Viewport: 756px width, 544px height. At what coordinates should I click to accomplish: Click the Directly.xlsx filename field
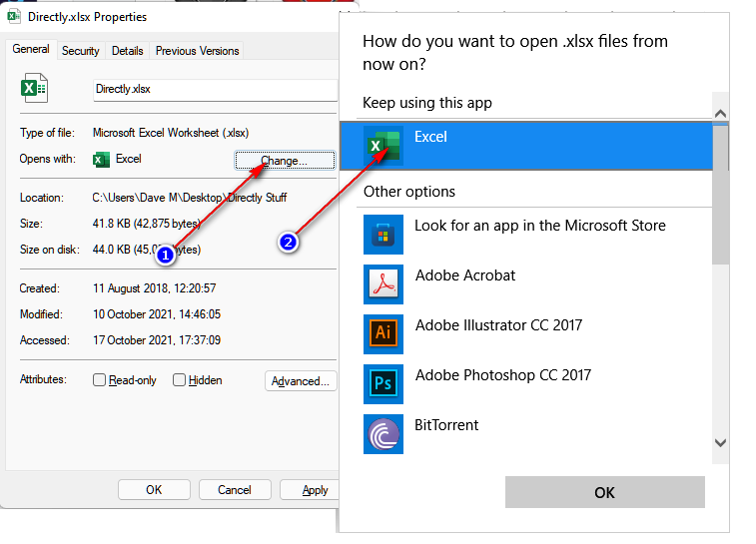(215, 90)
